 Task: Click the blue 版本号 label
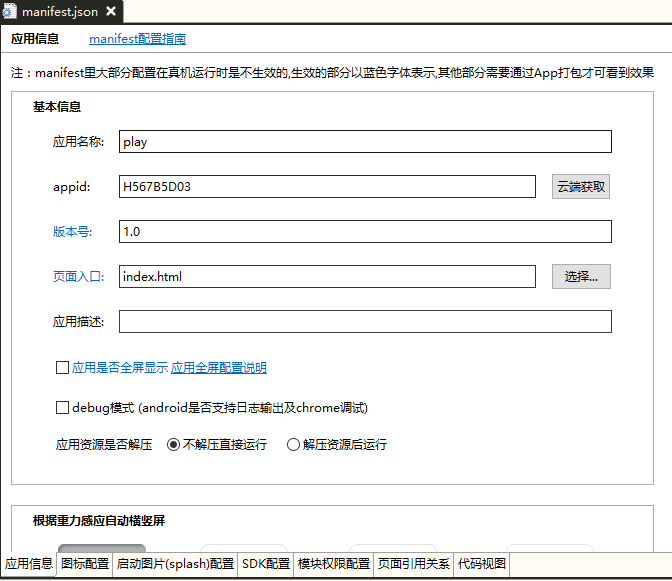[72, 231]
